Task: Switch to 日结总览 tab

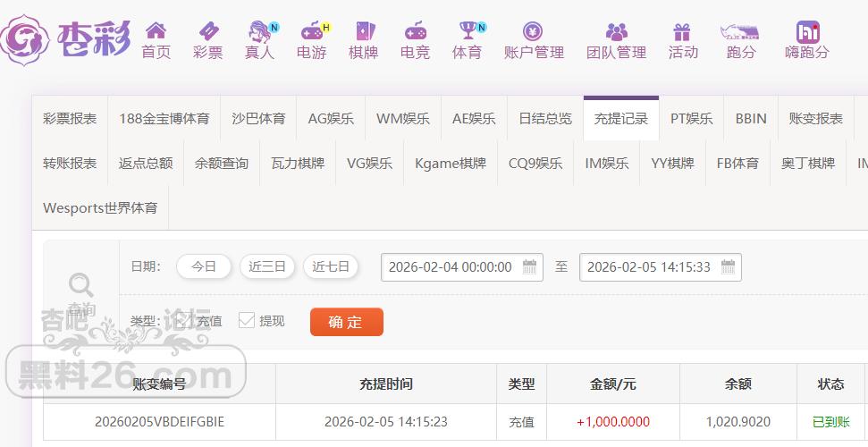Action: (x=545, y=119)
